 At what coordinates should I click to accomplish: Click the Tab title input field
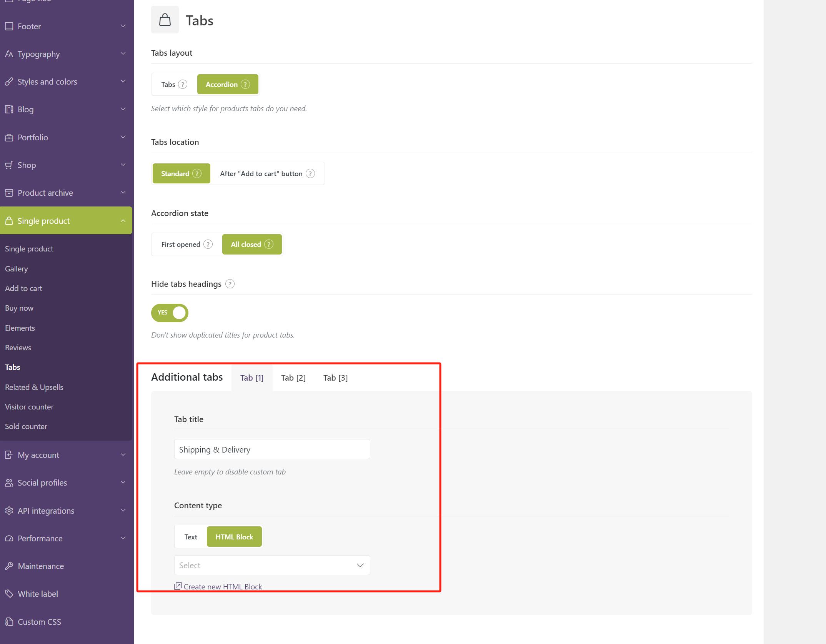pos(272,449)
